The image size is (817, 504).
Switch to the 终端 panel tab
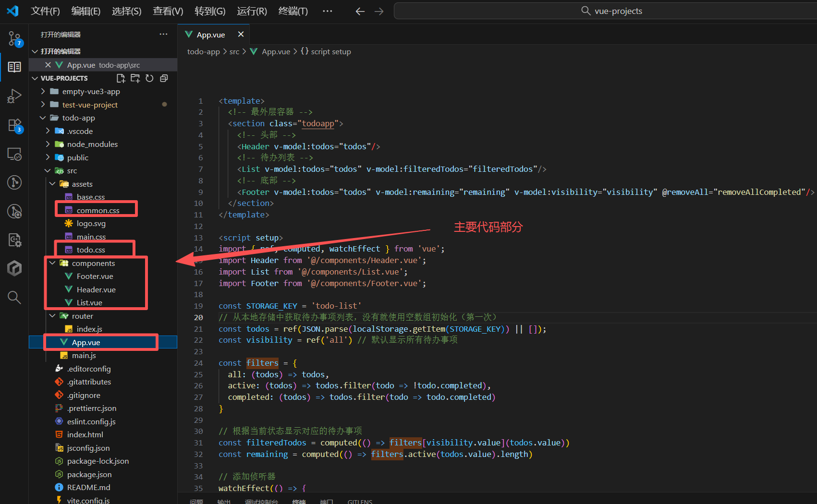pyautogui.click(x=299, y=501)
